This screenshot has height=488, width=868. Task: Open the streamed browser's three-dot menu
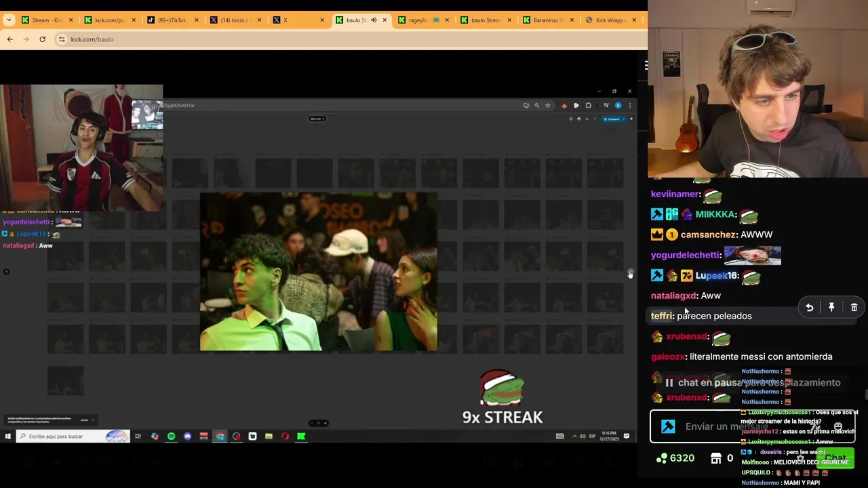pyautogui.click(x=630, y=106)
